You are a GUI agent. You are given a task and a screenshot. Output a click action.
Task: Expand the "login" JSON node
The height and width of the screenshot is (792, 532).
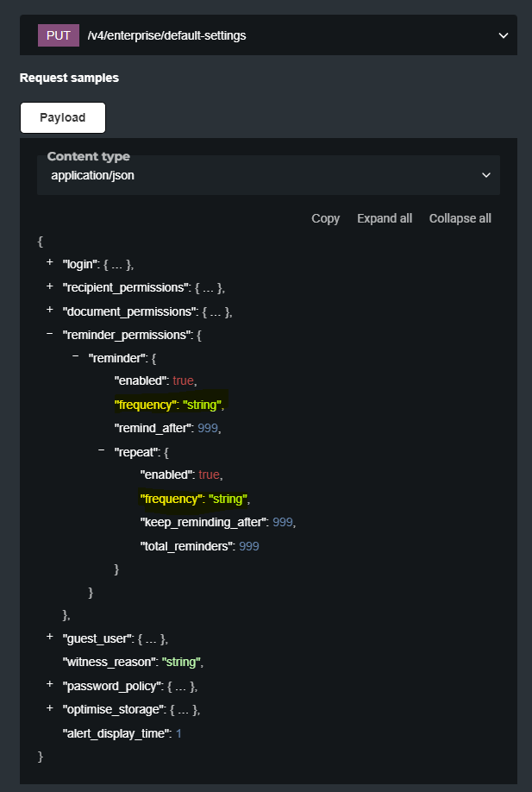(50, 262)
